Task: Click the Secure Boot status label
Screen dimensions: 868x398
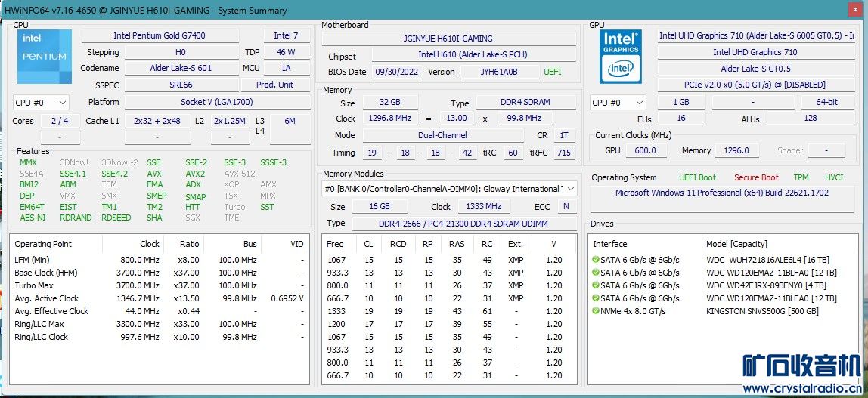Action: pos(756,178)
